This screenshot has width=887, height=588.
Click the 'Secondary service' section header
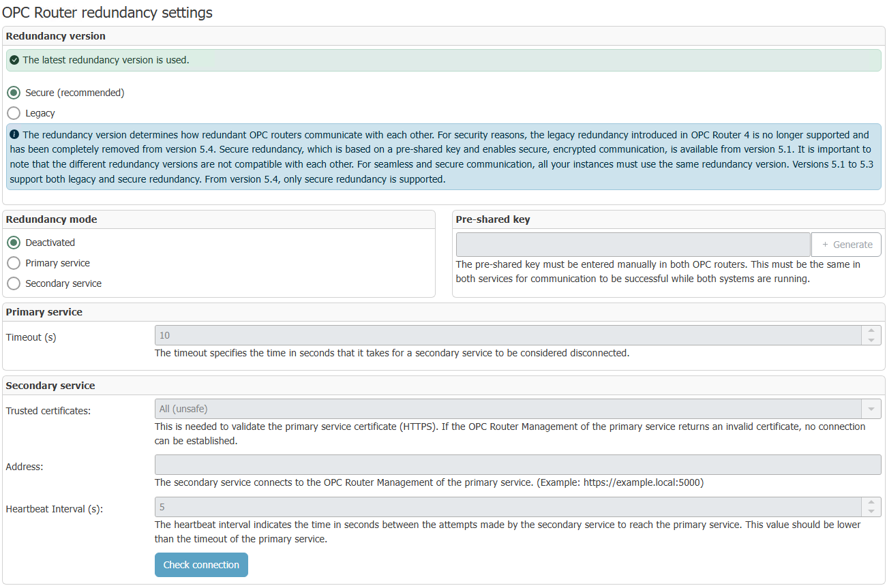(x=50, y=386)
